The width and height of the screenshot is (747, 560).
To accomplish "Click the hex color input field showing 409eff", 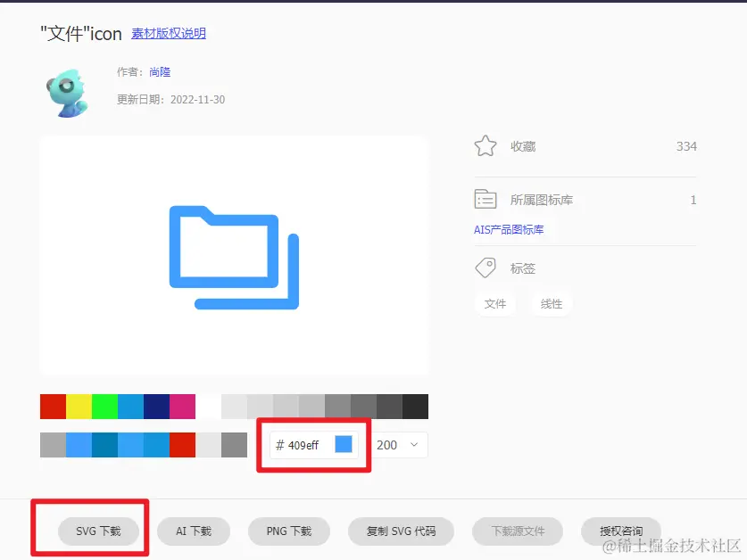I will (x=299, y=444).
